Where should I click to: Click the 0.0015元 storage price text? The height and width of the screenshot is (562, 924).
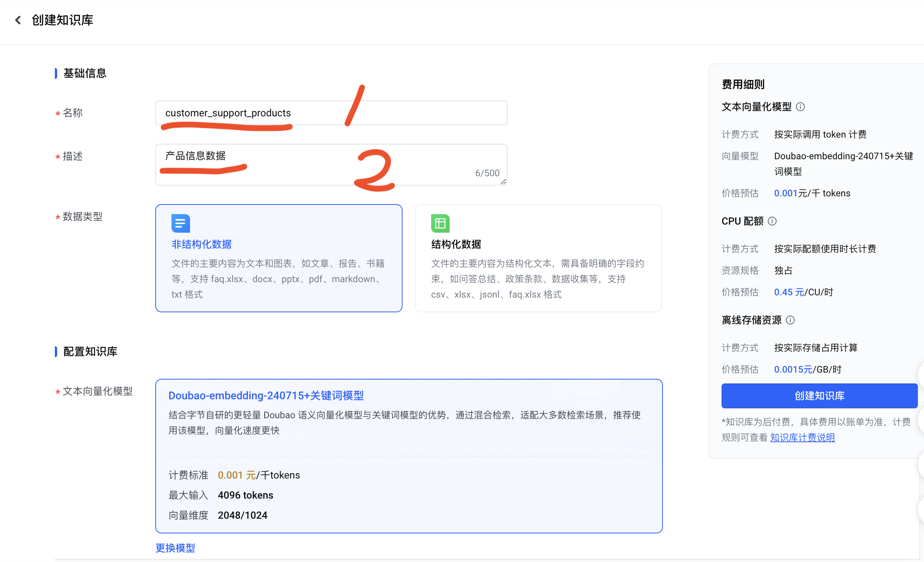pos(793,370)
